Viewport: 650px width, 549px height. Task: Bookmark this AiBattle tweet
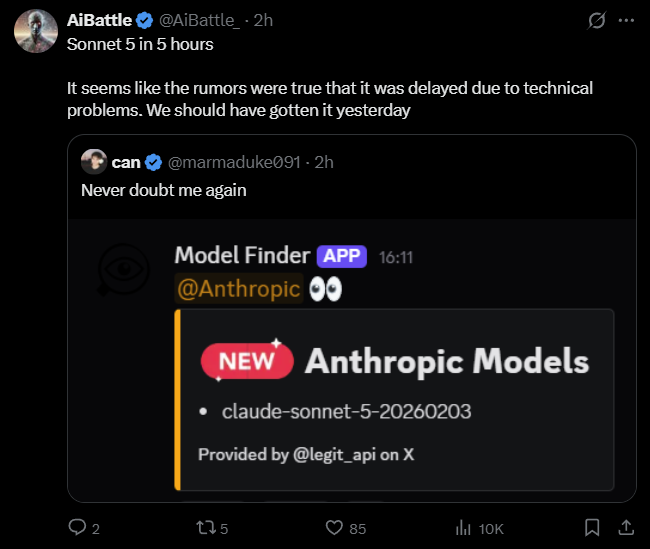pyautogui.click(x=592, y=527)
